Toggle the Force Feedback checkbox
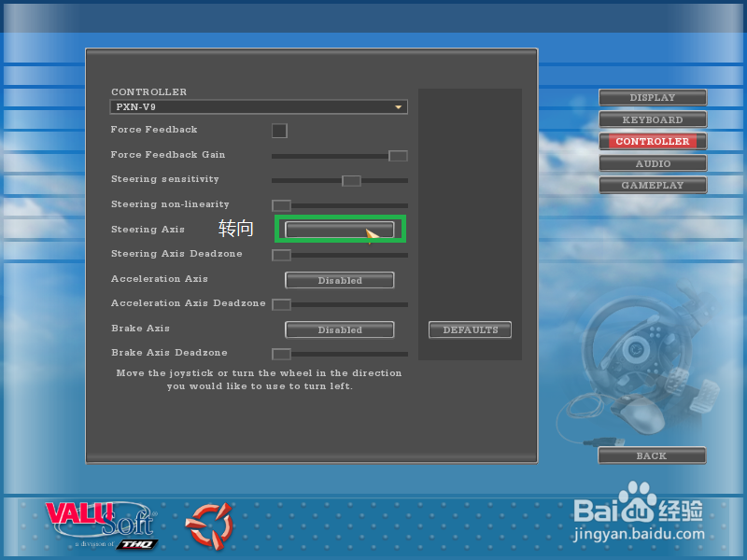The height and width of the screenshot is (560, 747). (x=279, y=131)
